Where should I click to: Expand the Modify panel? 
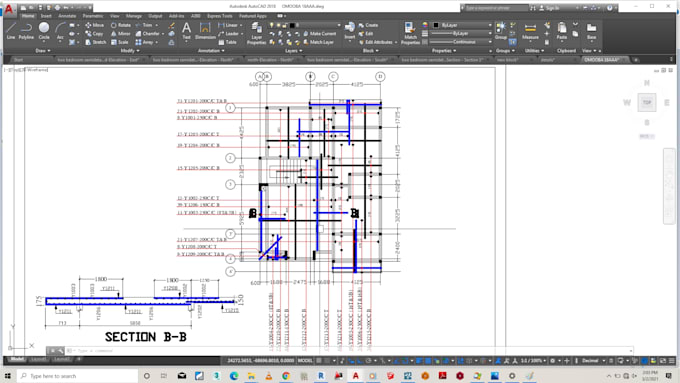tap(130, 51)
